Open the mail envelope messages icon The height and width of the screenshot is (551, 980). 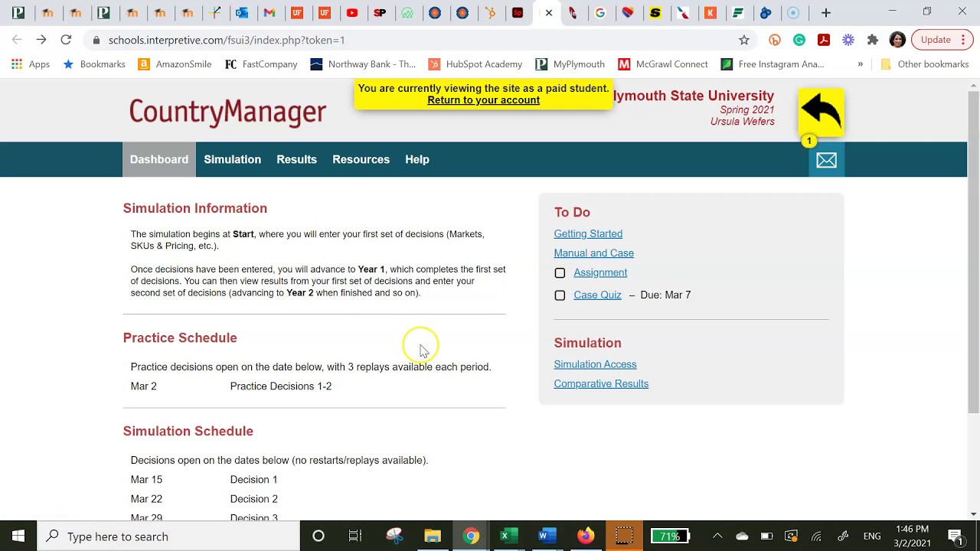[x=826, y=160]
